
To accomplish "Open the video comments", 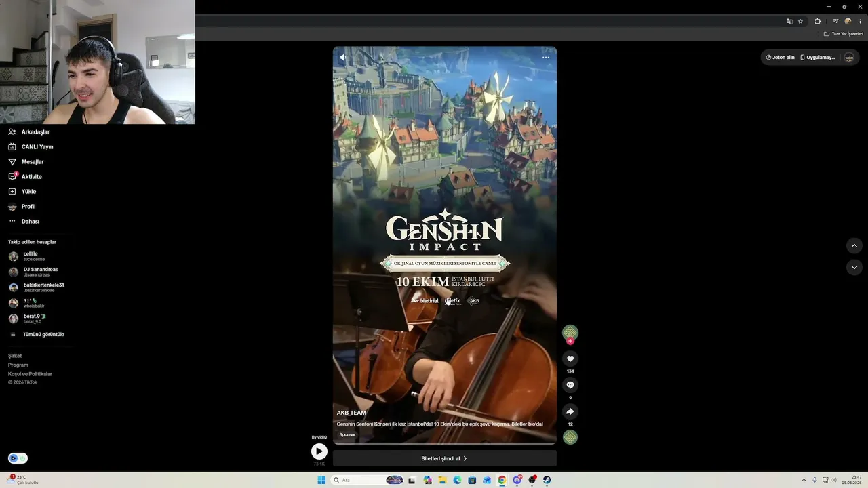I will point(570,385).
